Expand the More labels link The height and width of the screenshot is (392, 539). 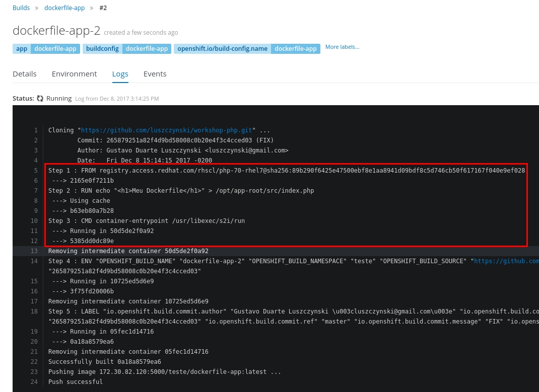click(342, 47)
